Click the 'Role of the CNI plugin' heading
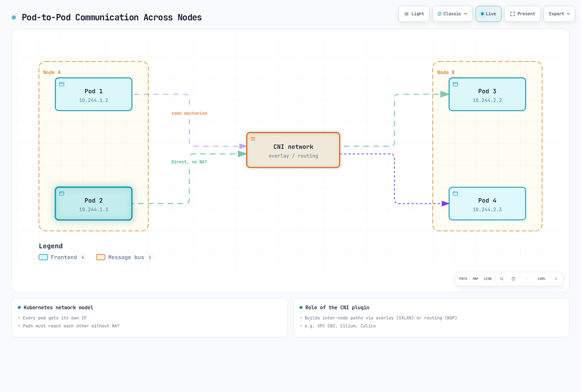The height and width of the screenshot is (392, 581). coord(337,307)
